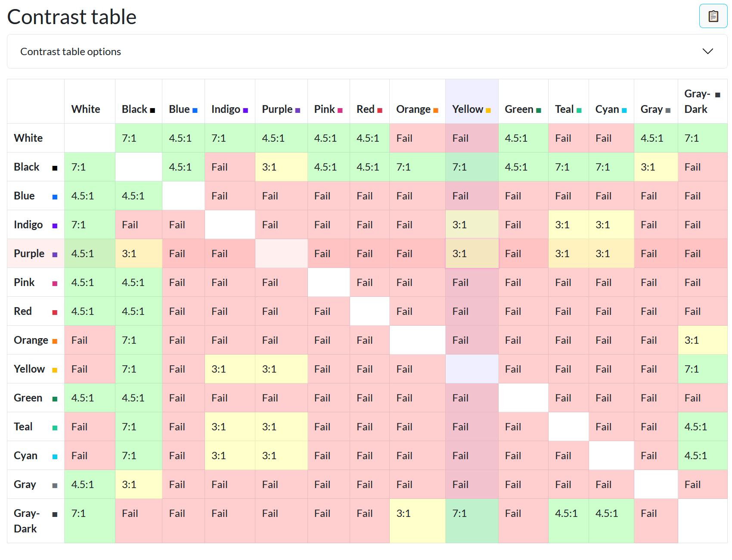Viewport: 732px width, 560px height.
Task: Click the Cyan row, White column Fail cell
Action: point(90,455)
